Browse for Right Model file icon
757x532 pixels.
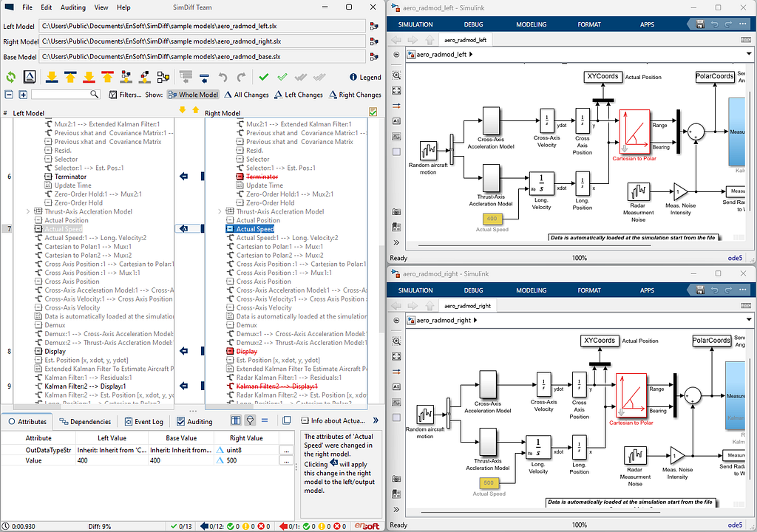374,41
